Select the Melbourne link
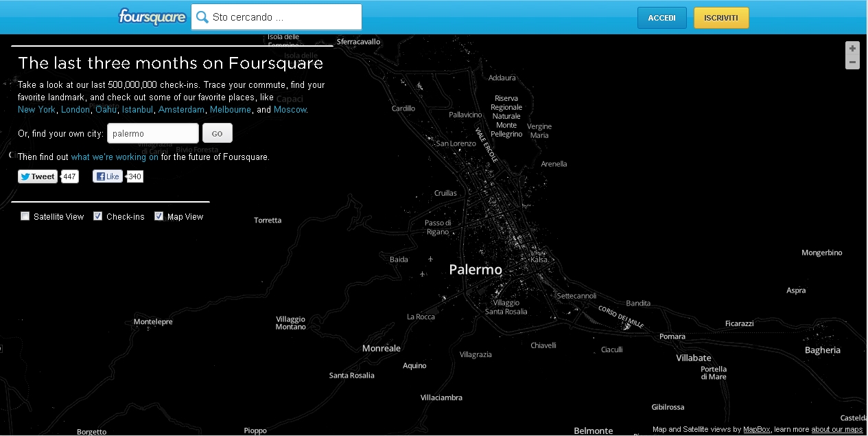 [231, 110]
